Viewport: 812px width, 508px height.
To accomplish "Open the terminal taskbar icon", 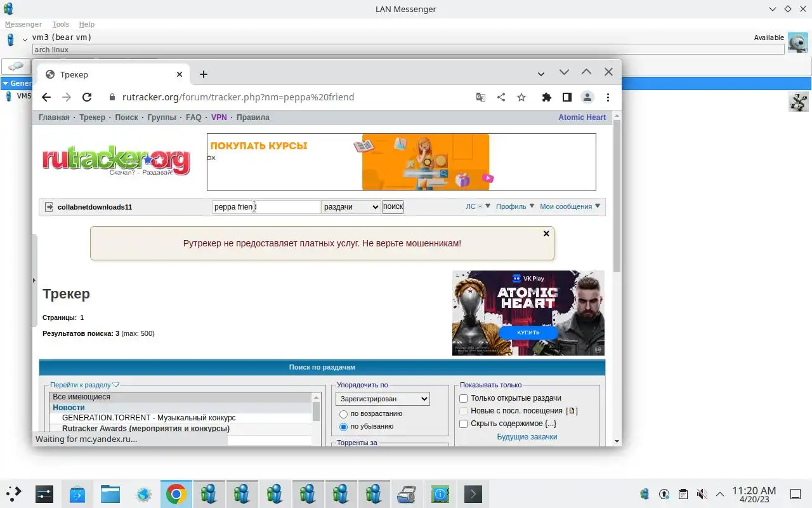I will click(x=473, y=493).
